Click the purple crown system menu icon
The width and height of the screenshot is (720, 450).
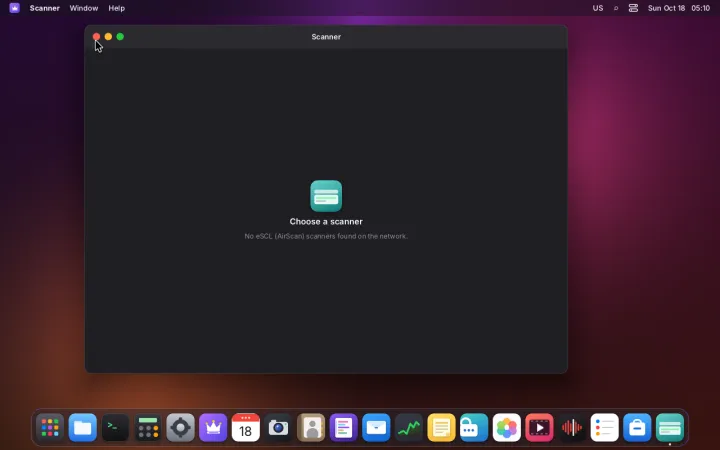pos(15,8)
